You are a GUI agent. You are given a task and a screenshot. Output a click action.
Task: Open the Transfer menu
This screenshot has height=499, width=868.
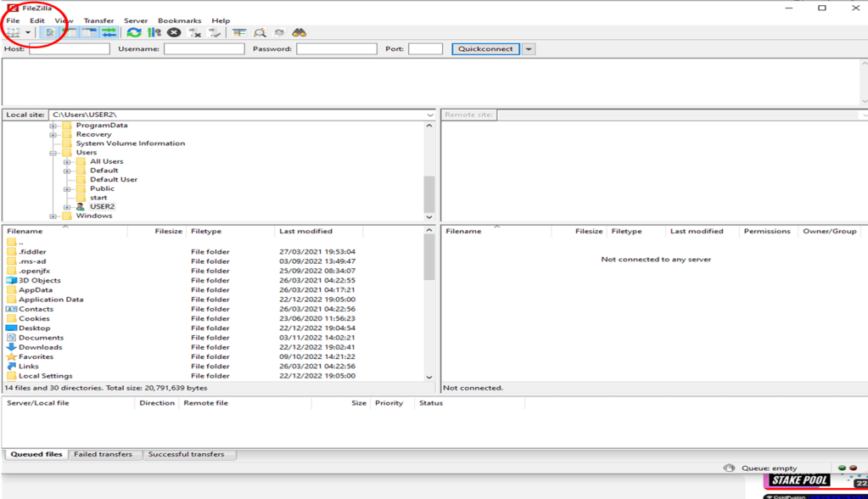pos(98,20)
